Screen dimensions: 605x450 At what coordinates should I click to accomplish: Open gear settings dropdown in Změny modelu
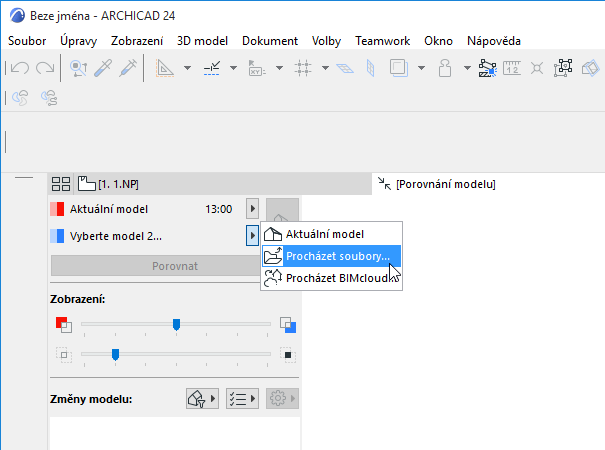pyautogui.click(x=282, y=399)
